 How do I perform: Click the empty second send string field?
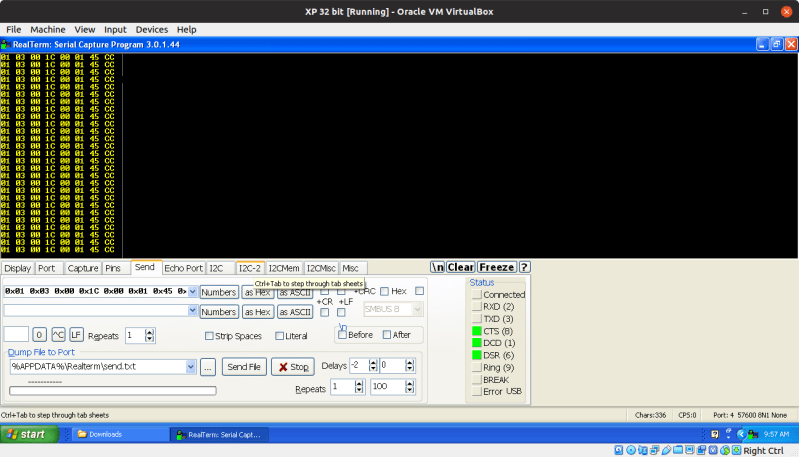tap(96, 310)
